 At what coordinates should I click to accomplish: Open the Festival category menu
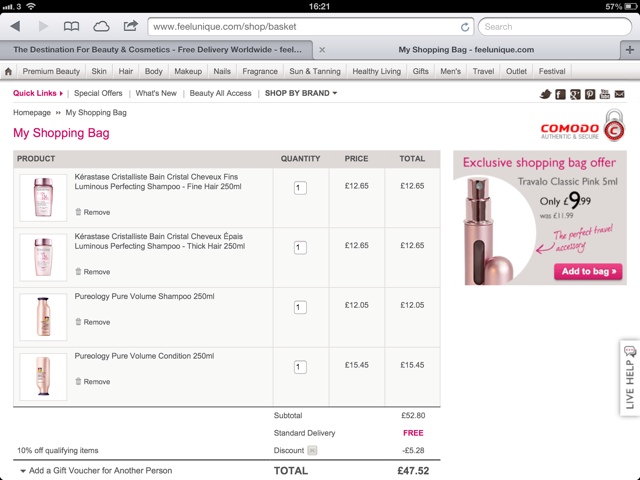552,71
